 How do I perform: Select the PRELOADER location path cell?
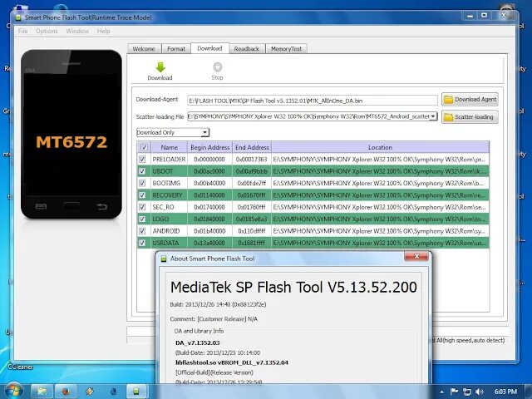tap(380, 159)
